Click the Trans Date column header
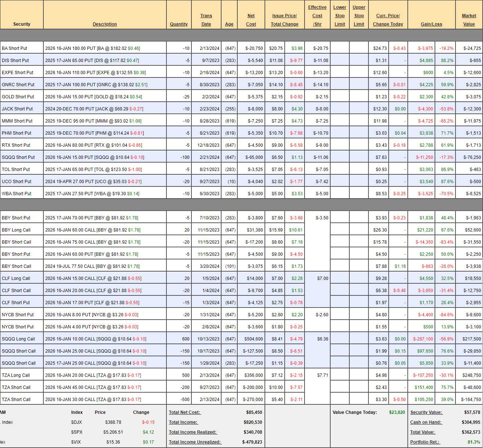The width and height of the screenshot is (483, 448). pyautogui.click(x=206, y=20)
